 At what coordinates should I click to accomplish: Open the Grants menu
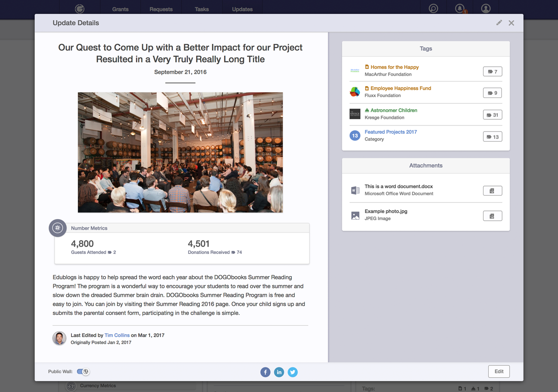point(120,9)
